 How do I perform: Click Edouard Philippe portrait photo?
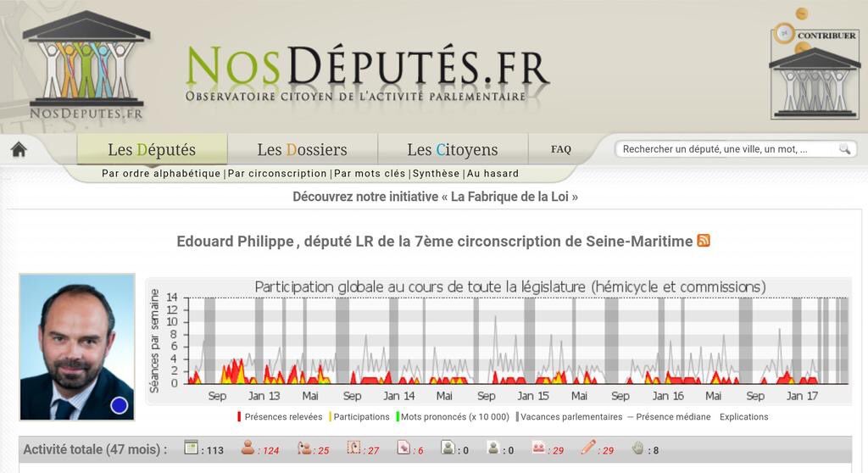pos(77,347)
